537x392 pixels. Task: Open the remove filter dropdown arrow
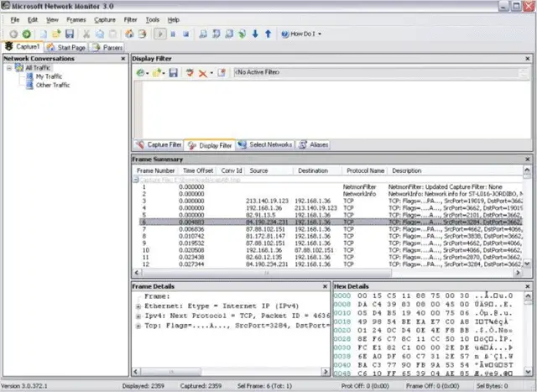[x=211, y=73]
